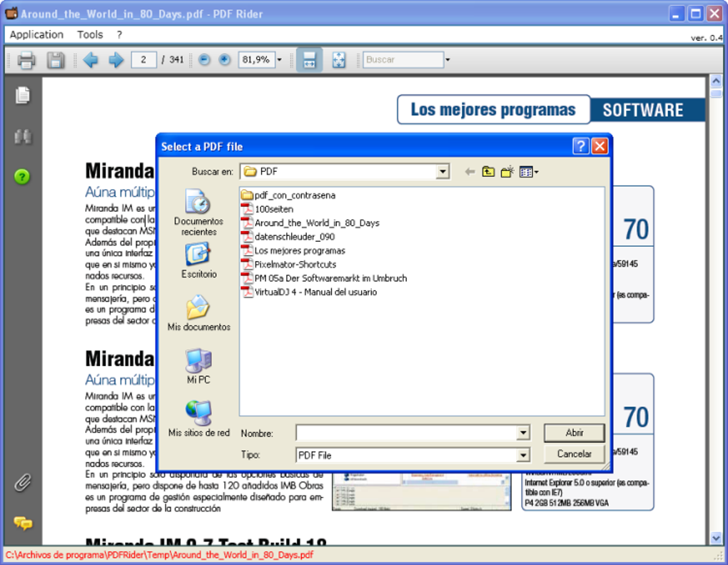Viewport: 728px width, 565px height.
Task: Expand the zoom percentage dropdown
Action: pos(280,59)
